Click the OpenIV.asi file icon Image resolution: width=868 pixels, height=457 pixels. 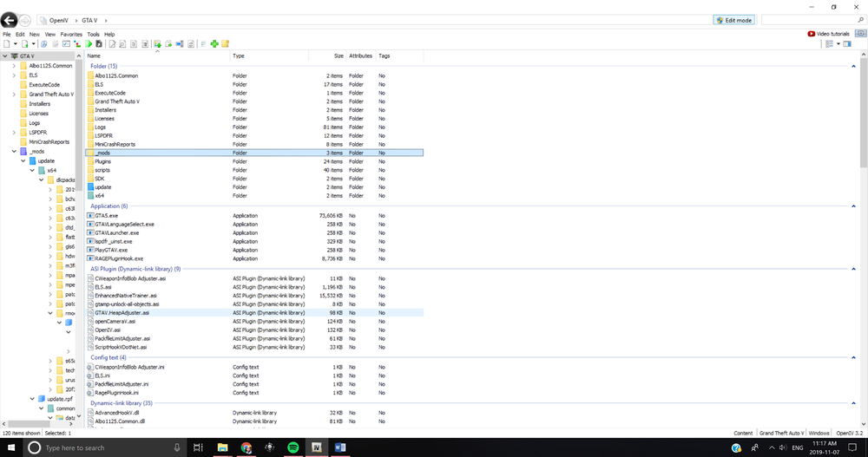(x=90, y=330)
